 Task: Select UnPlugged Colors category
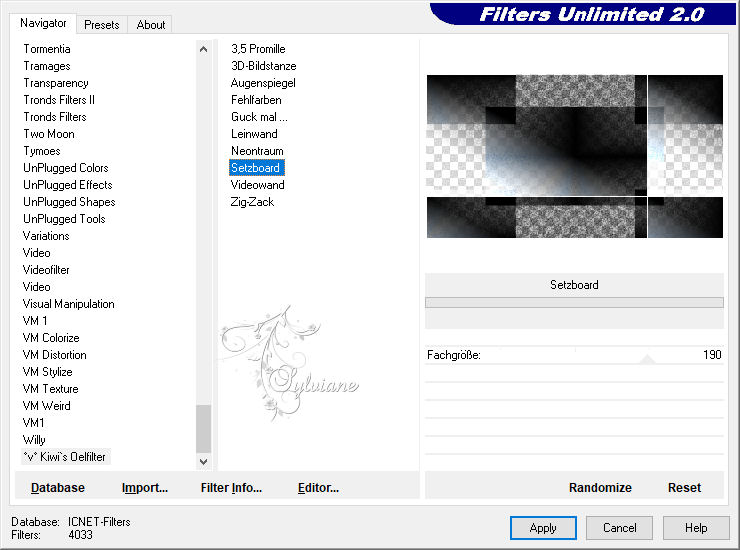pos(66,168)
